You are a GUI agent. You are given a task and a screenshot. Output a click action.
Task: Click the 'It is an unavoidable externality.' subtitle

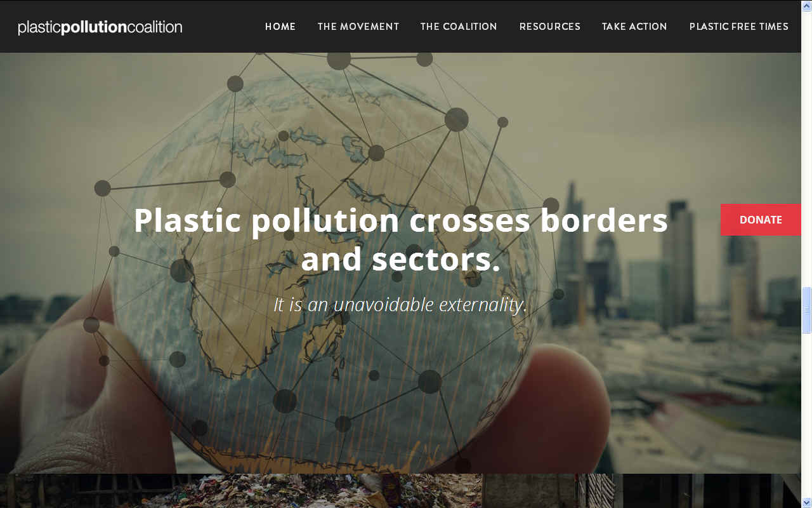(400, 305)
